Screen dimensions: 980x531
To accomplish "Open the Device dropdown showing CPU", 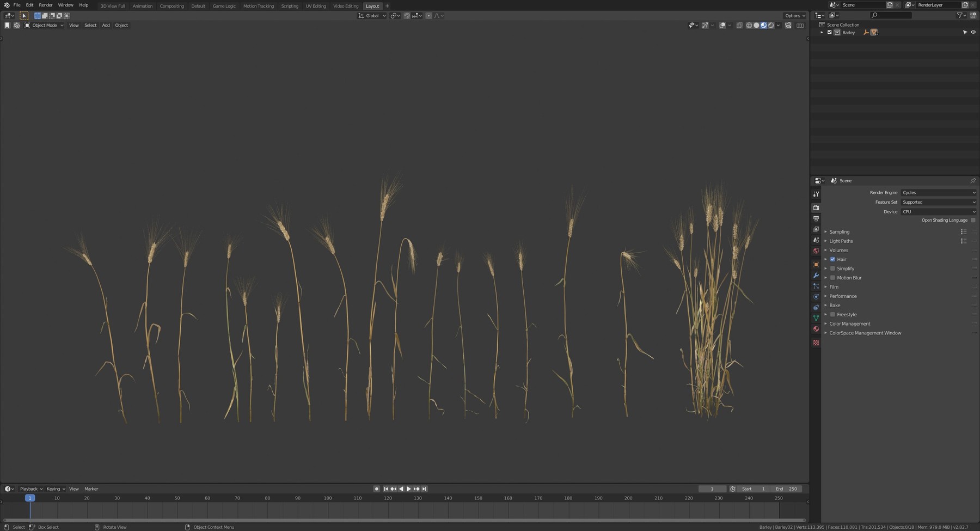I will point(938,211).
